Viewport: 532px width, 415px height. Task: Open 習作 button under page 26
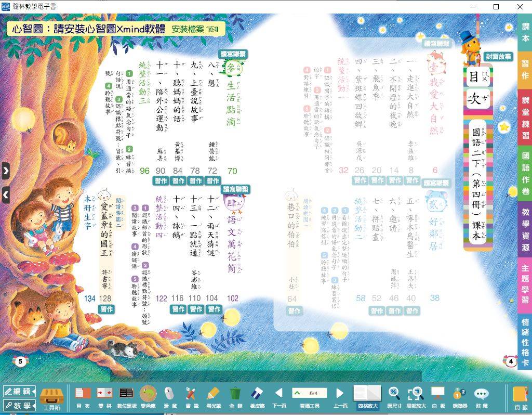[x=360, y=180]
